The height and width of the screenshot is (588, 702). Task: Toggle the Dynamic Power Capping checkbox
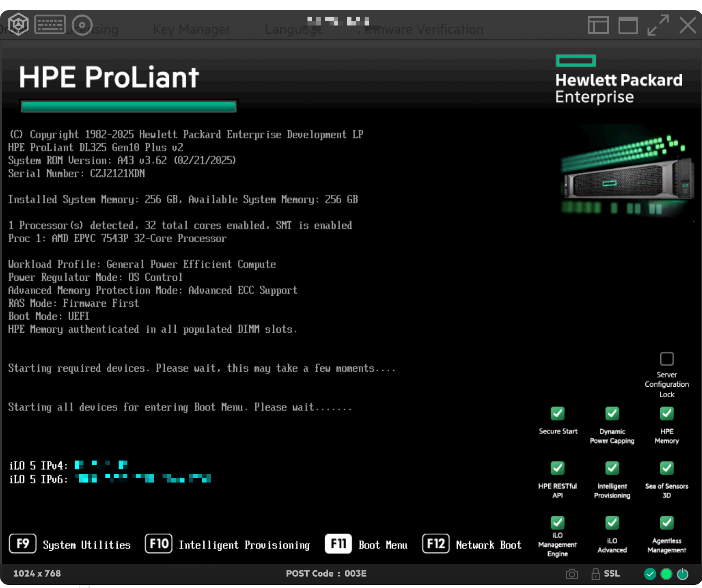point(612,414)
